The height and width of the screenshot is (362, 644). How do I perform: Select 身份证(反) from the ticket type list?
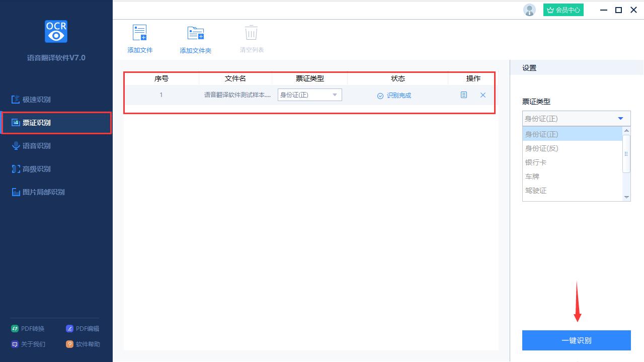[x=542, y=148]
